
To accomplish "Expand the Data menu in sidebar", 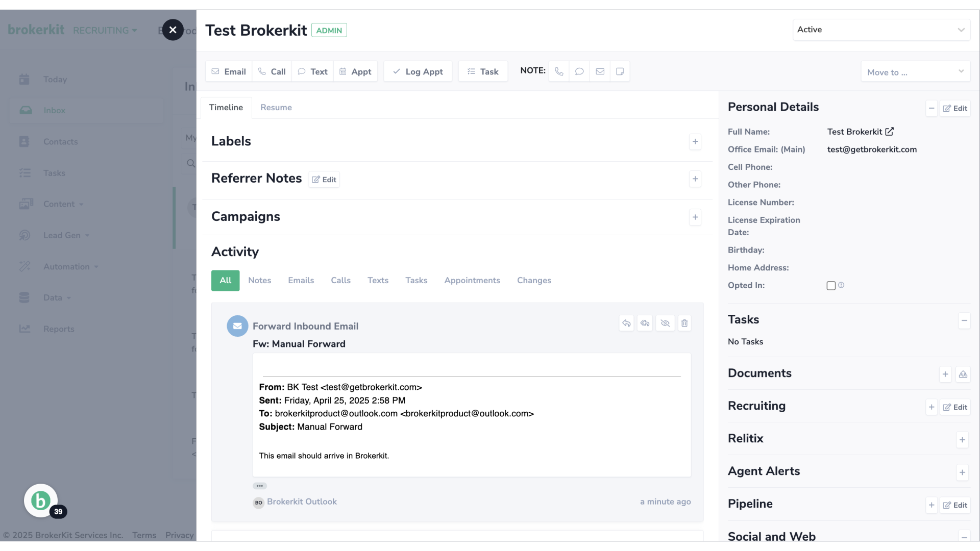I will point(57,297).
